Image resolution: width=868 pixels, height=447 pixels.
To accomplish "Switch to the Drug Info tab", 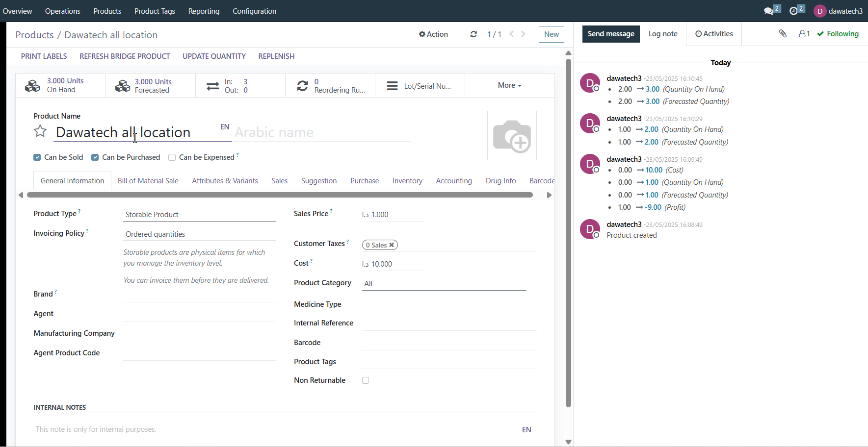I will click(x=500, y=181).
